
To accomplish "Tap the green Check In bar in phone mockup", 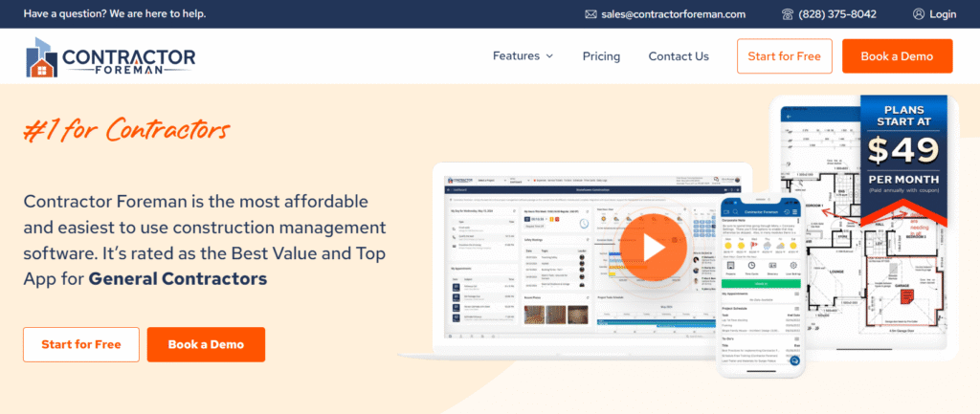I will click(x=760, y=285).
